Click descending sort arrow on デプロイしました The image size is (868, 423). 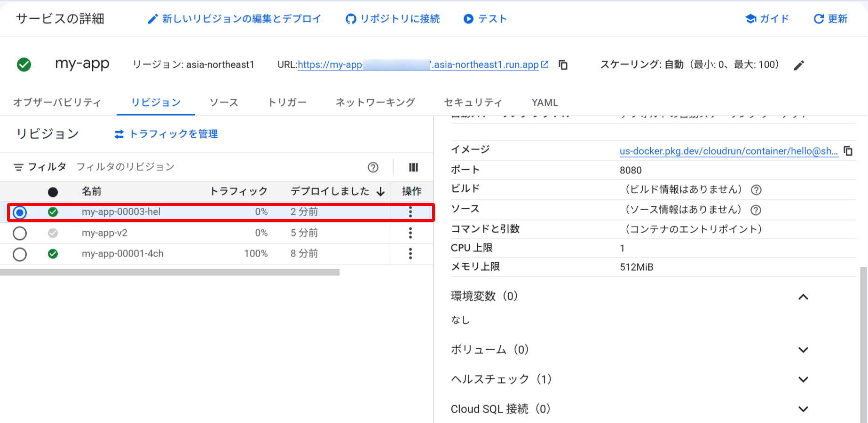point(381,192)
